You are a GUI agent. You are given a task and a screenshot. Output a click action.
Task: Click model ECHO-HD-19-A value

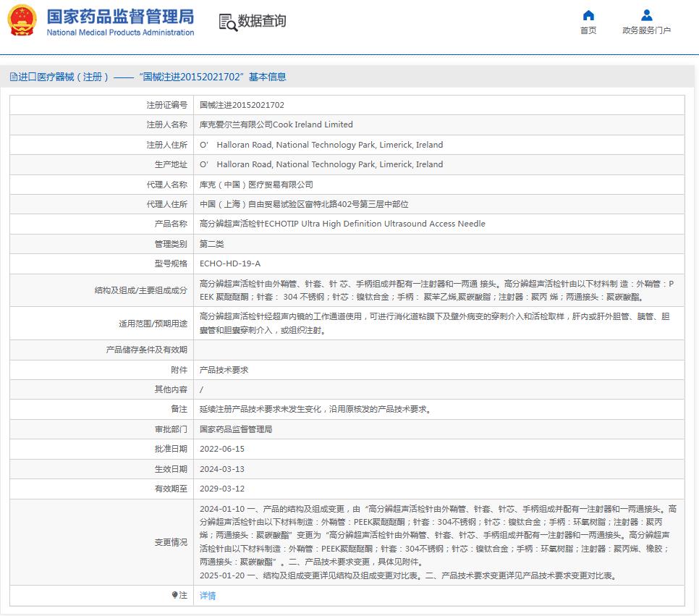[229, 263]
